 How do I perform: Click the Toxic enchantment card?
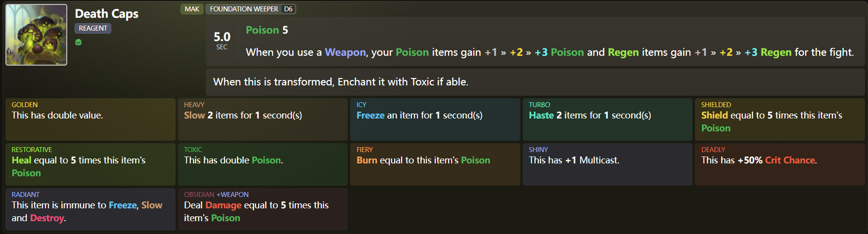tap(263, 164)
